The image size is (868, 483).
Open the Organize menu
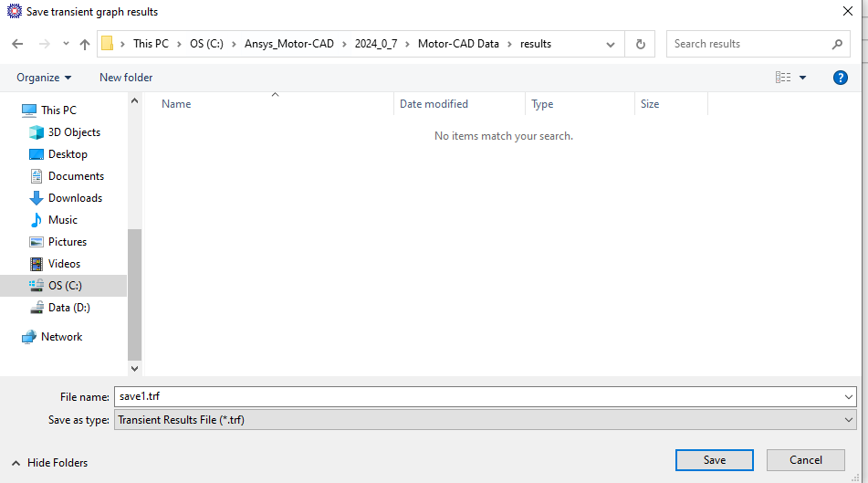pos(45,78)
